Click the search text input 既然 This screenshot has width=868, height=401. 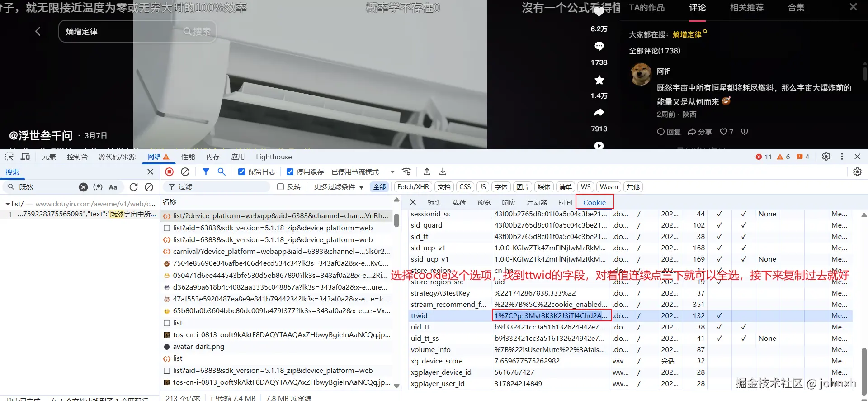coord(47,187)
